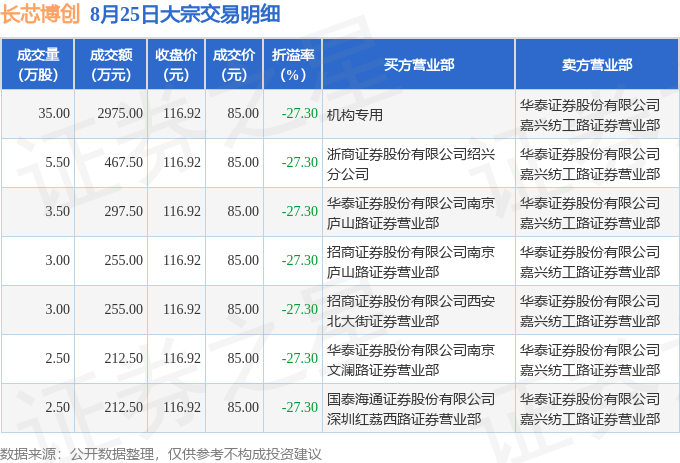This screenshot has height=463, width=680.
Task: Select the 买方营业部 column header
Action: [419, 65]
